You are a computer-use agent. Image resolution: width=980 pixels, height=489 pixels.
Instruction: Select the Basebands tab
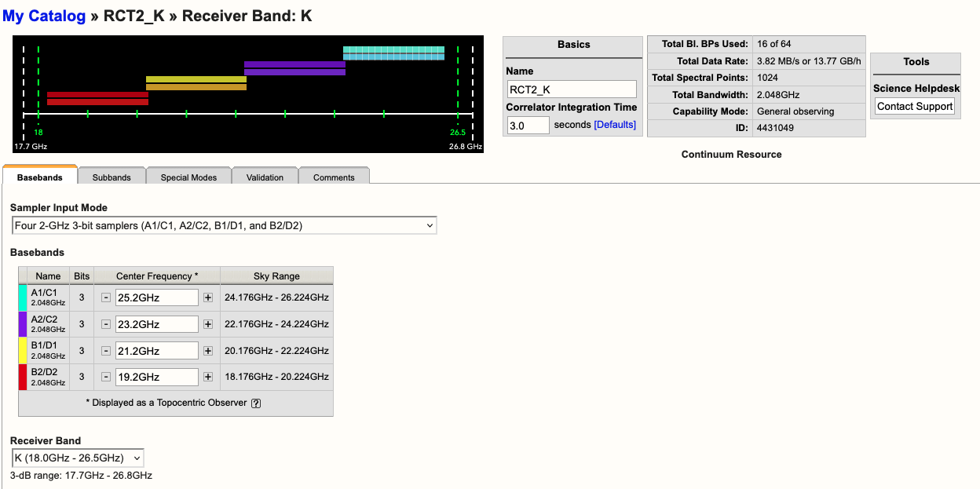click(40, 178)
